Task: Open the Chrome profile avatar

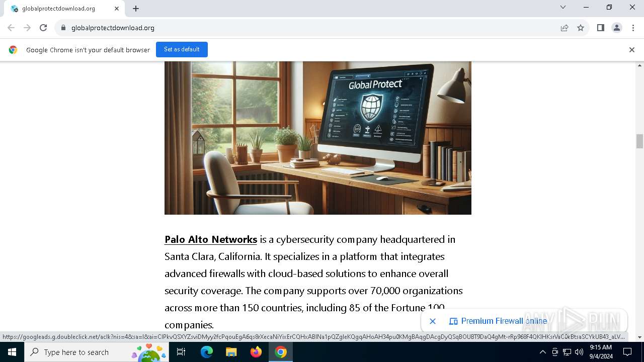Action: coord(617,28)
